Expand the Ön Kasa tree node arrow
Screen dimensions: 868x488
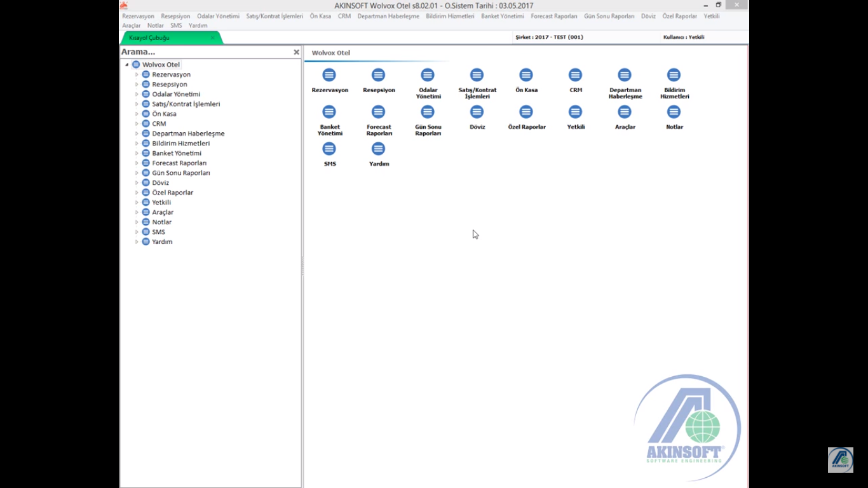(137, 114)
